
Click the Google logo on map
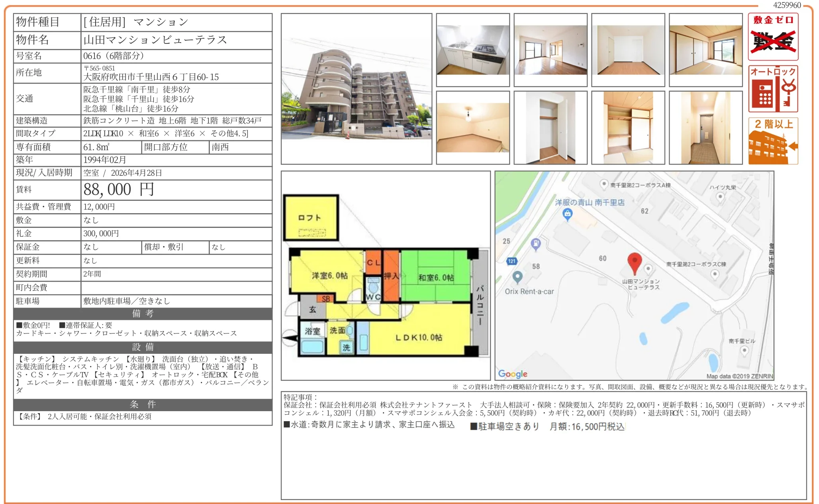click(x=513, y=374)
